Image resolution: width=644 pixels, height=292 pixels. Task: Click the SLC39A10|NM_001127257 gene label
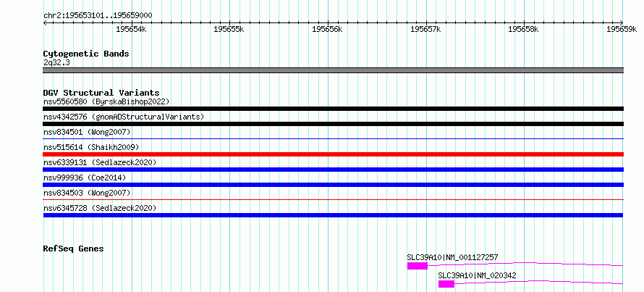coord(452,257)
